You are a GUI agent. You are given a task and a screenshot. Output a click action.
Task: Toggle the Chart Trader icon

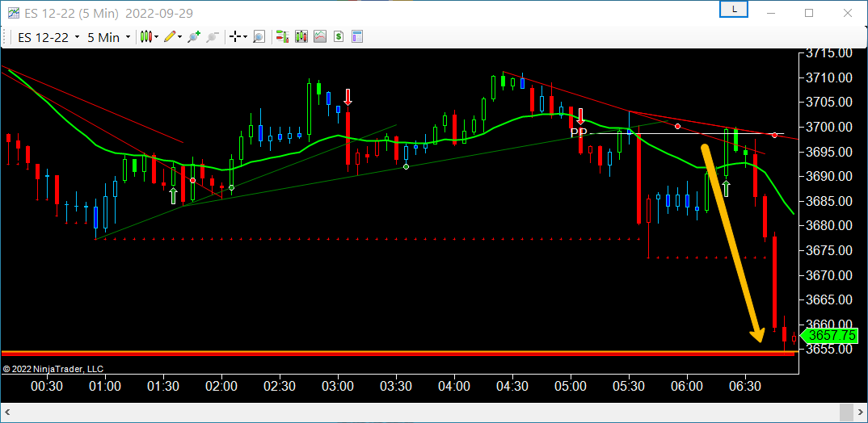tap(283, 37)
